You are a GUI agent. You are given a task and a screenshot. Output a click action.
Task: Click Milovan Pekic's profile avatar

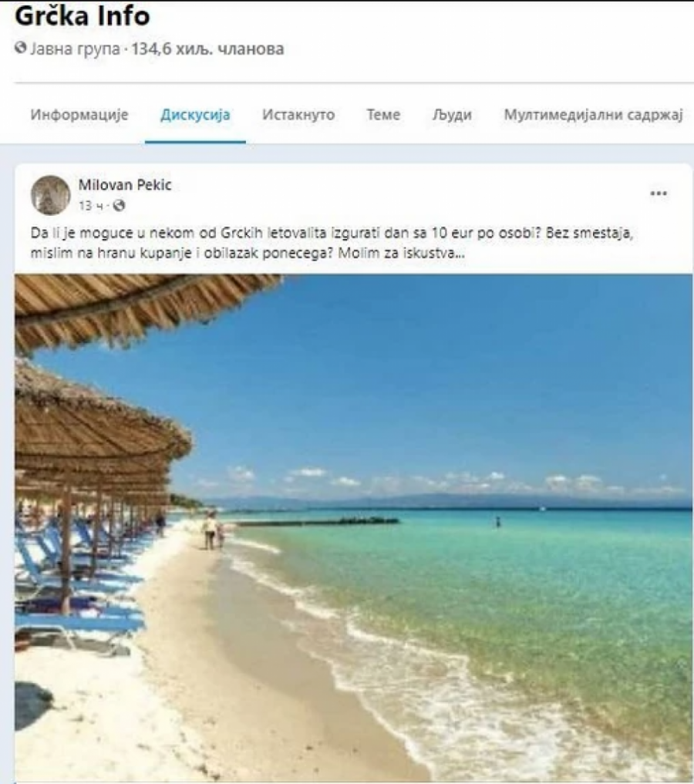[x=50, y=195]
